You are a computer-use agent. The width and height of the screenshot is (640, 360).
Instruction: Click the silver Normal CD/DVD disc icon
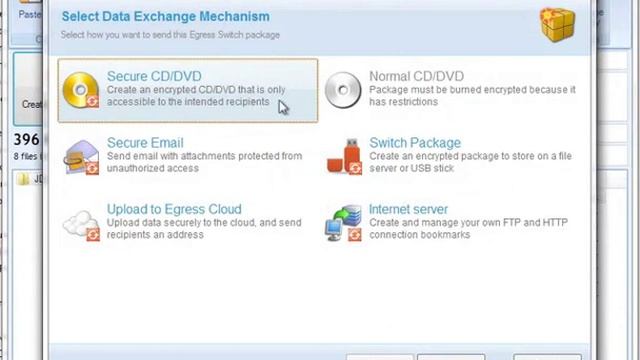pos(343,90)
